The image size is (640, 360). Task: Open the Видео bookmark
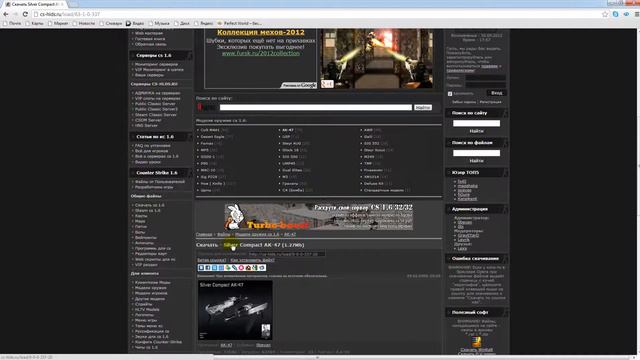click(x=135, y=23)
